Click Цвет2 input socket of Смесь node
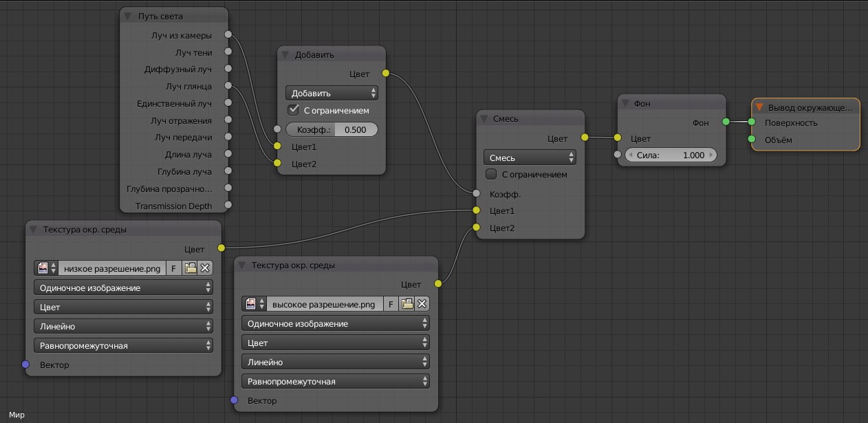This screenshot has width=868, height=423. 476,227
